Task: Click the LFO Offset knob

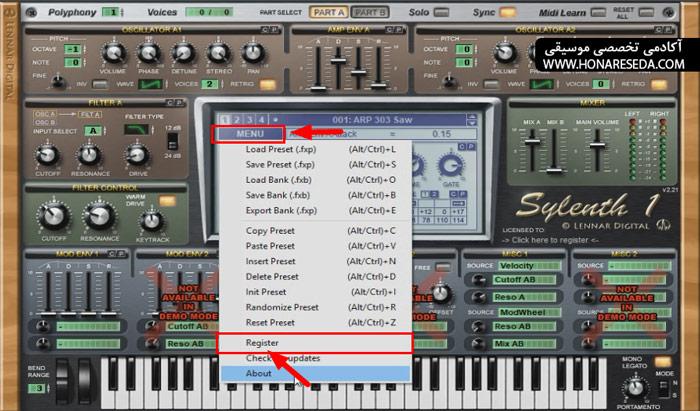Action: coord(440,293)
